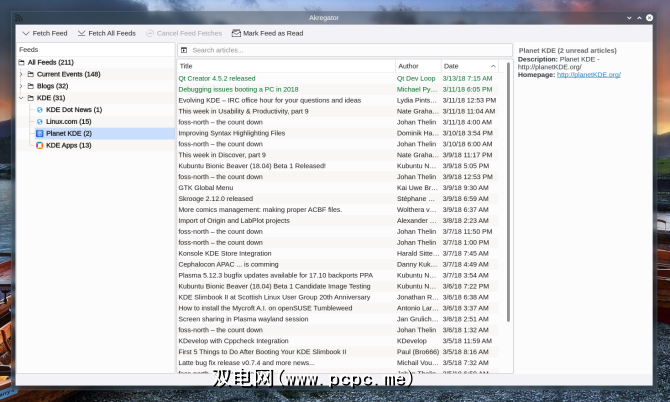Click the Akregator RSS icon in title bar

18,18
